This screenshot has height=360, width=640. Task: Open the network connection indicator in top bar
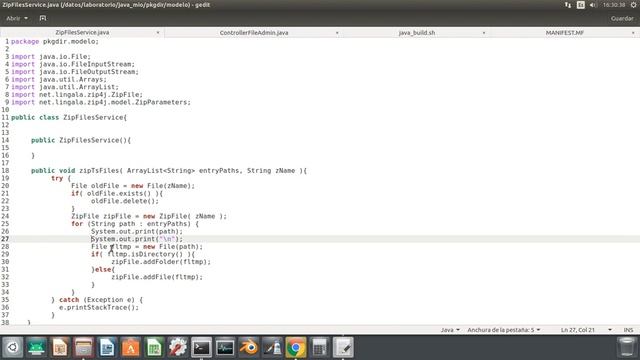[568, 5]
